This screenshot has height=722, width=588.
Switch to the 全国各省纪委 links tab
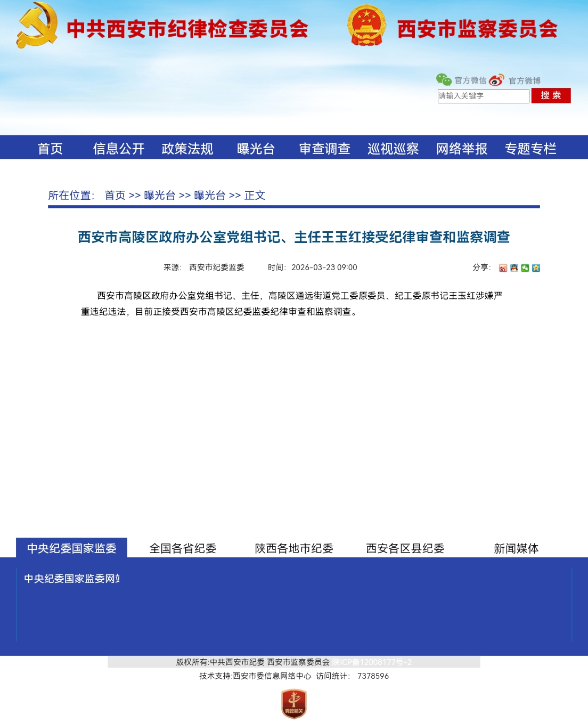tap(183, 548)
